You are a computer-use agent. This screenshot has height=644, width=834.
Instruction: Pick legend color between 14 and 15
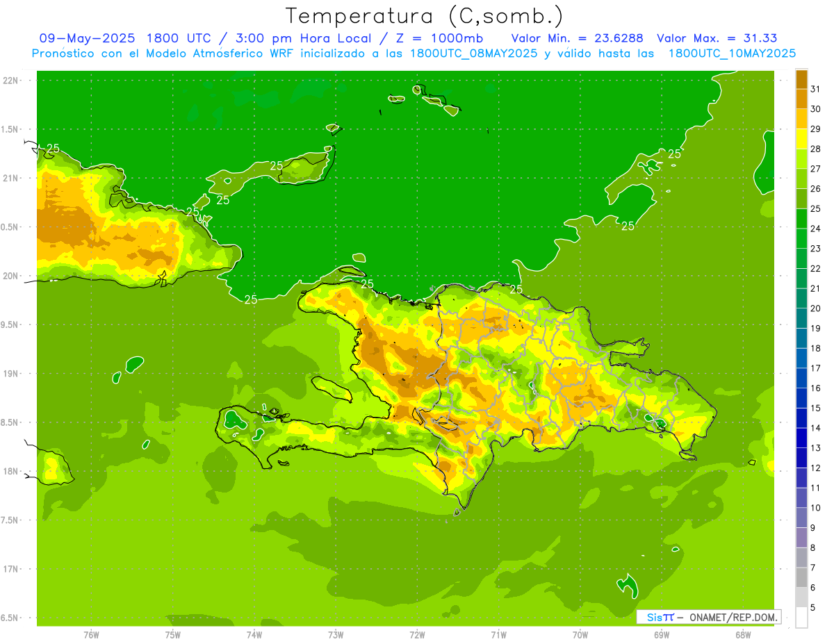pyautogui.click(x=801, y=418)
